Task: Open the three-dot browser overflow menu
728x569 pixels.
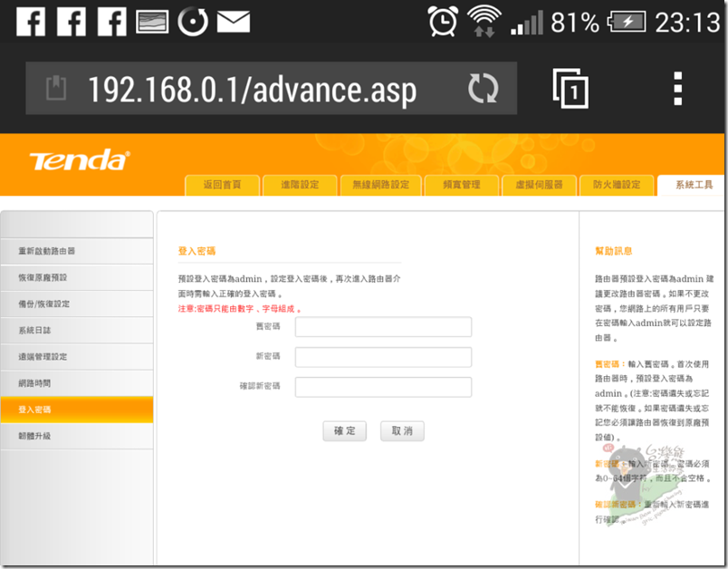Action: click(678, 88)
